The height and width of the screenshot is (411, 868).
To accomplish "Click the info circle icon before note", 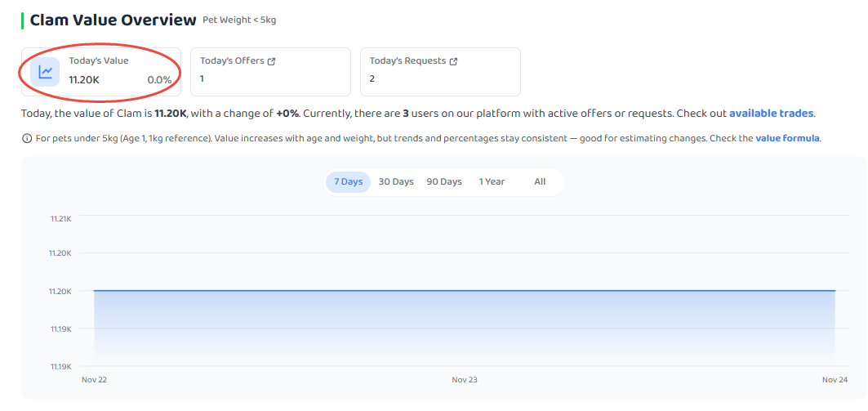I will click(27, 138).
